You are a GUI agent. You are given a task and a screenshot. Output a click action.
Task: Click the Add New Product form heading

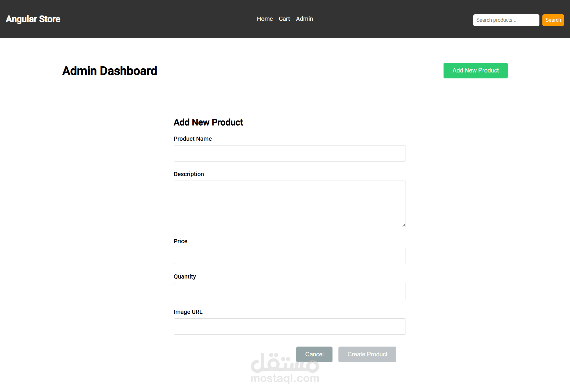(x=208, y=122)
